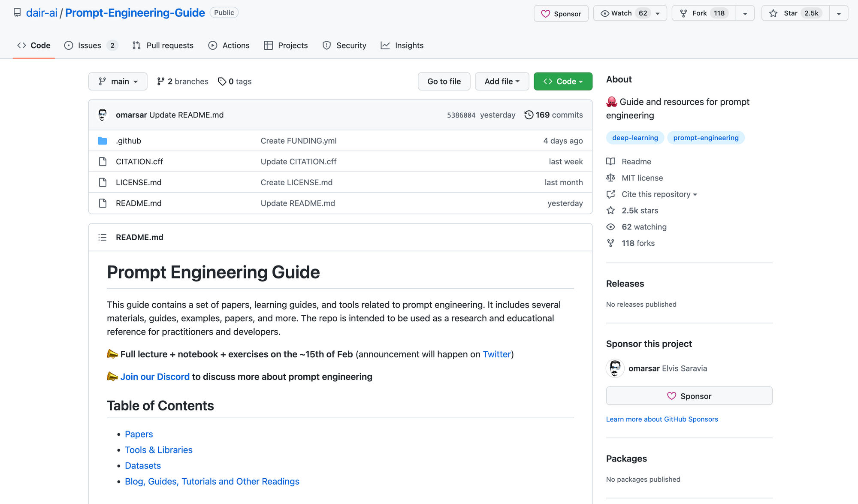Open the green Code dropdown
858x504 pixels.
point(563,81)
